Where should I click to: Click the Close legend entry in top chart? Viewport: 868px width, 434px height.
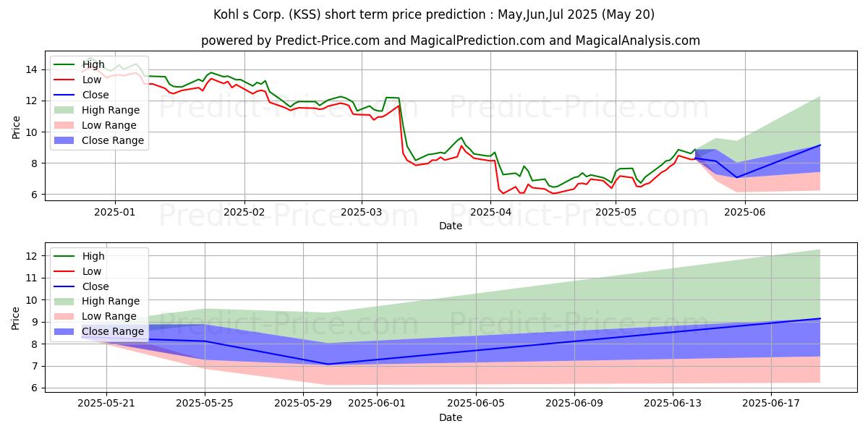[x=82, y=95]
